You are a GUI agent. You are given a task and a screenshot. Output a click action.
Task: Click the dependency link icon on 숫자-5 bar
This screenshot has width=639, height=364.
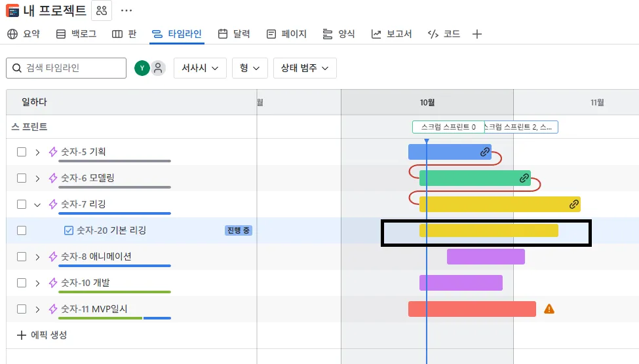point(485,152)
